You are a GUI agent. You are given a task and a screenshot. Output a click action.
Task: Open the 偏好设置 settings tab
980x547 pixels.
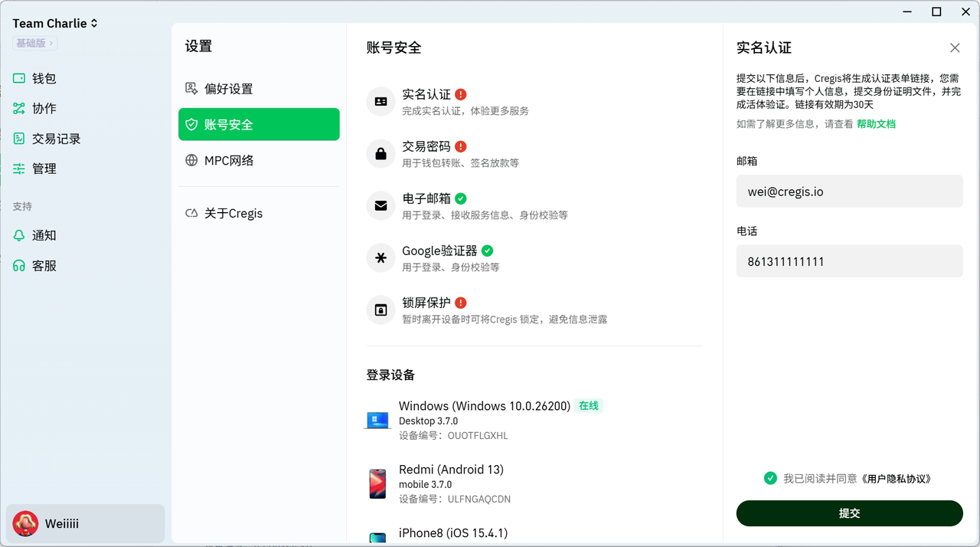tap(227, 89)
